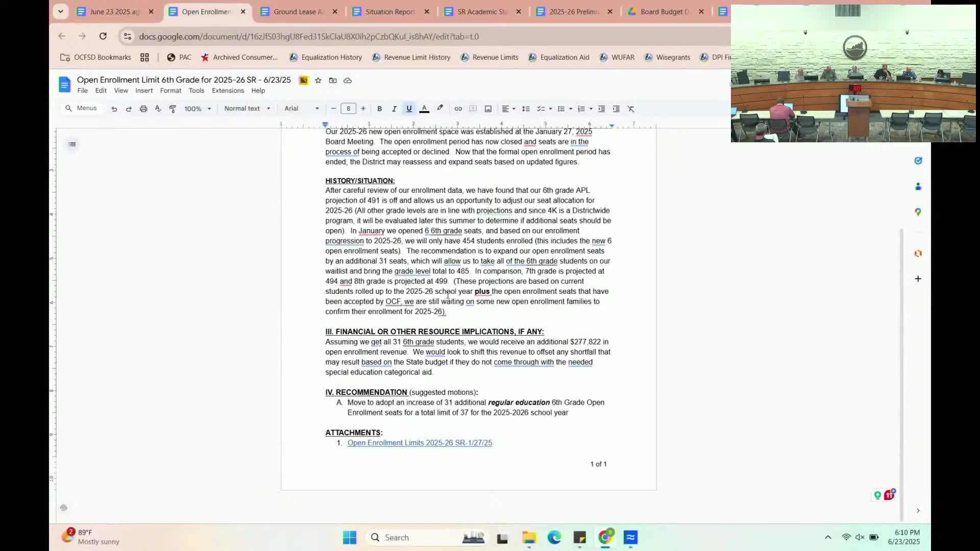Open the Normal text style dropdown

coord(247,109)
